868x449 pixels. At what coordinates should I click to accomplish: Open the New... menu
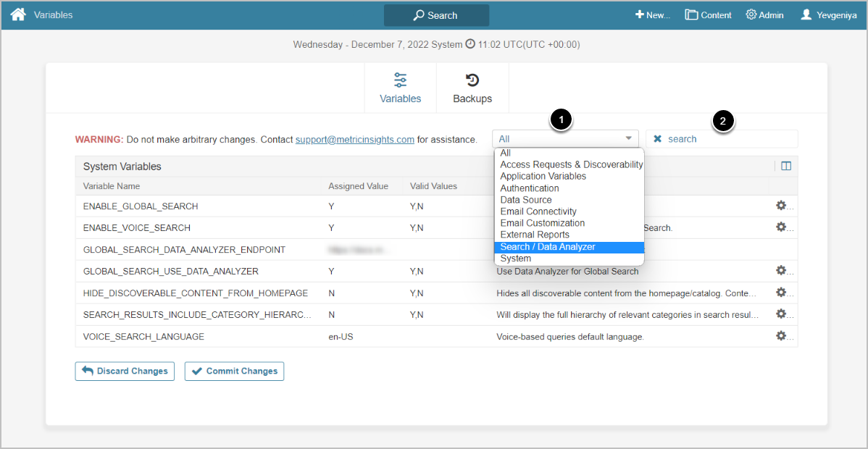tap(653, 15)
